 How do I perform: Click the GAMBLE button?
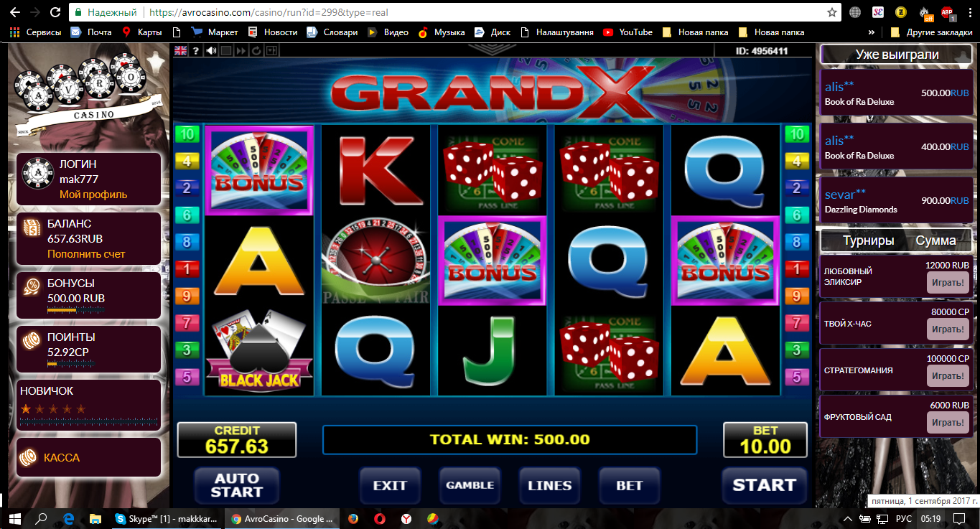(470, 486)
